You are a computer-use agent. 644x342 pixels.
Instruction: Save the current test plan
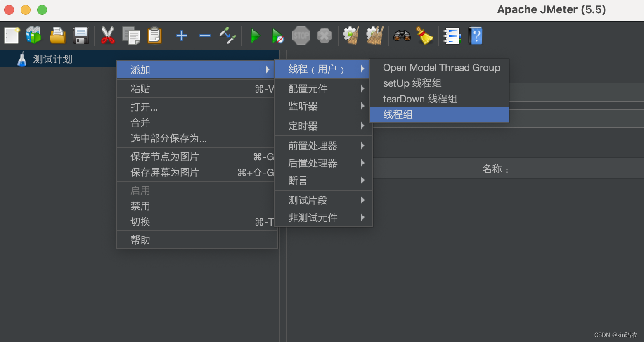pyautogui.click(x=81, y=36)
